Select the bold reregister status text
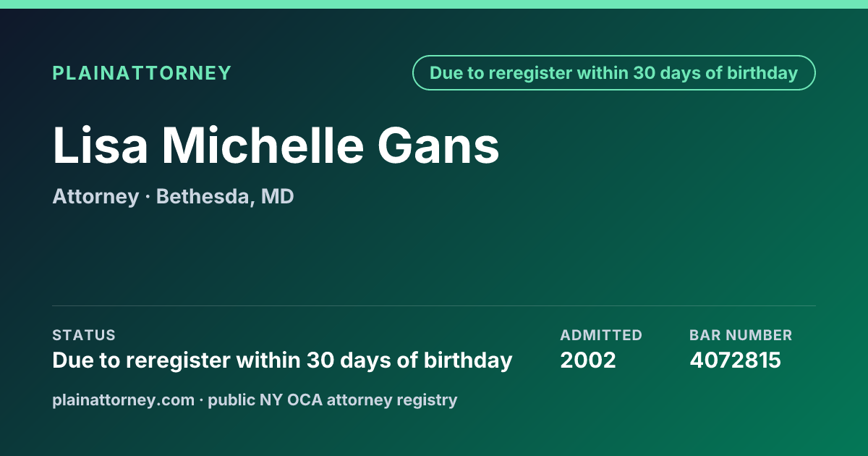The height and width of the screenshot is (456, 868). pyautogui.click(x=282, y=360)
